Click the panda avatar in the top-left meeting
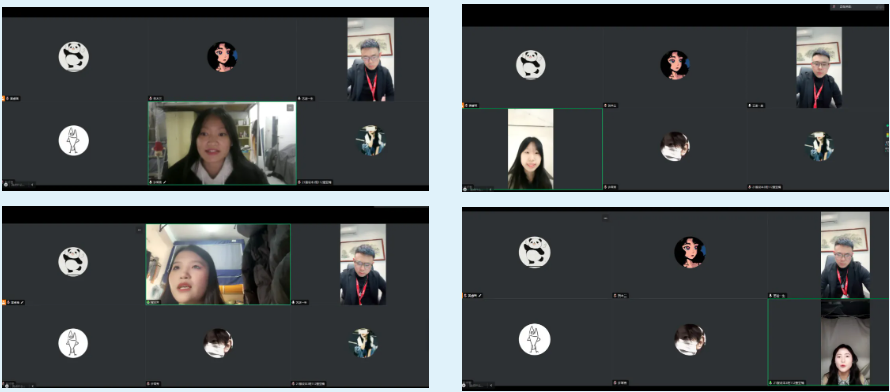 74,57
